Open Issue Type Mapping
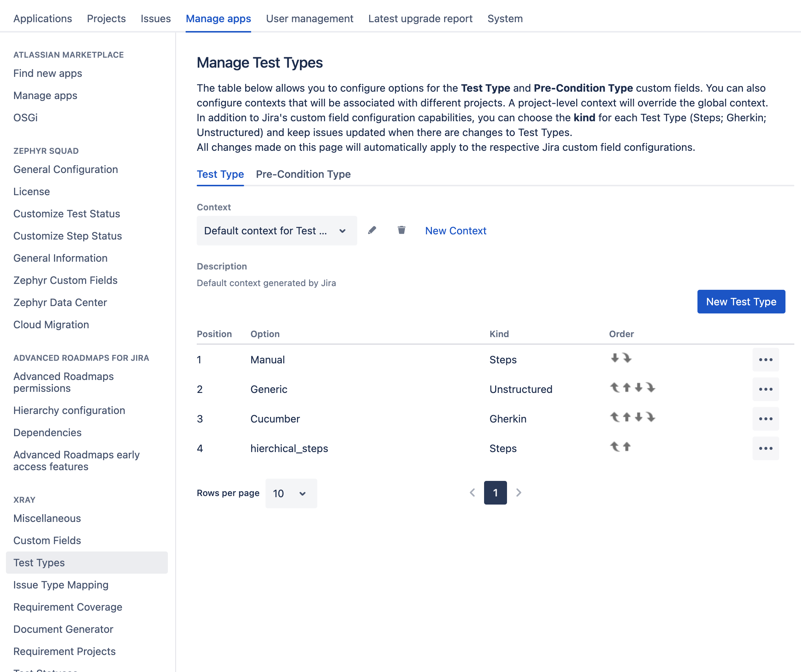Viewport: 801px width, 672px height. point(61,584)
